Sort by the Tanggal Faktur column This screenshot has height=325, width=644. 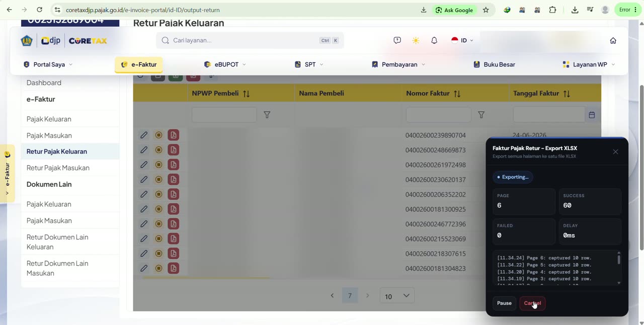pyautogui.click(x=567, y=94)
